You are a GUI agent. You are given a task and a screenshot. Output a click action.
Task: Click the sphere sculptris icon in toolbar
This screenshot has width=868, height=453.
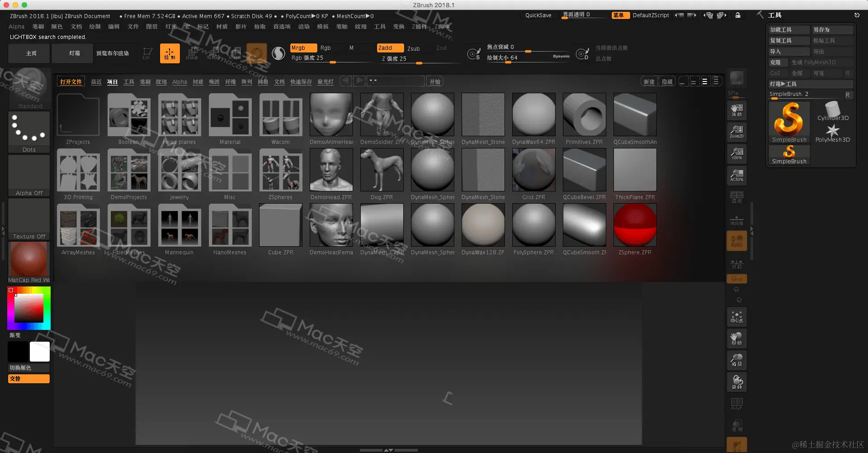tap(257, 53)
